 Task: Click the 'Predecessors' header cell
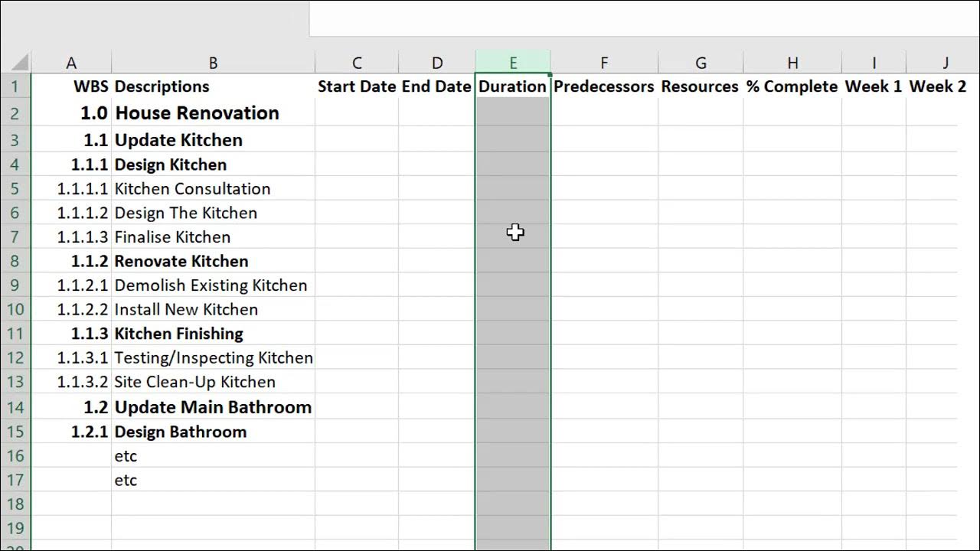603,86
